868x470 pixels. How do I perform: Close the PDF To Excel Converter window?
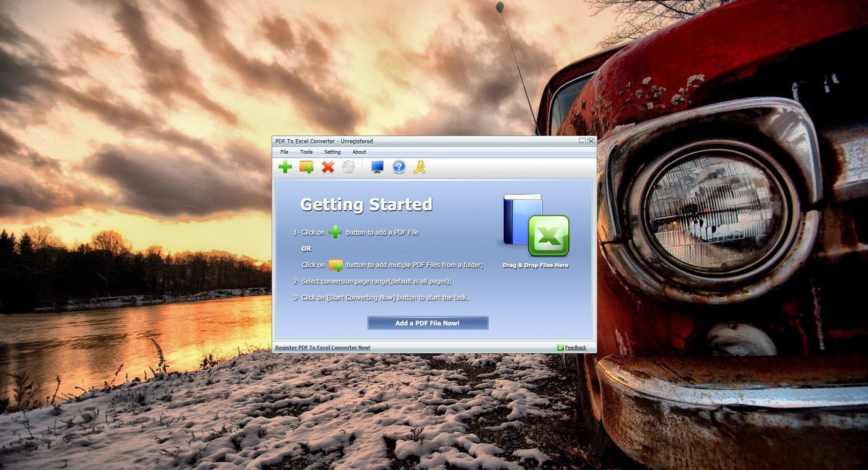[591, 141]
